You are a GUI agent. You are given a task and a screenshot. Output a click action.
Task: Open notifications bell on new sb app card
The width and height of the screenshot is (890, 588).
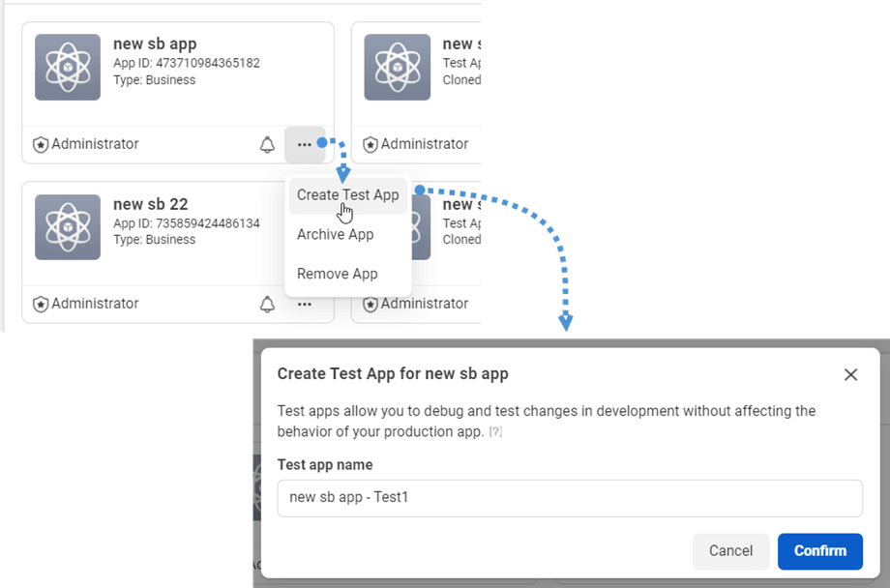267,145
